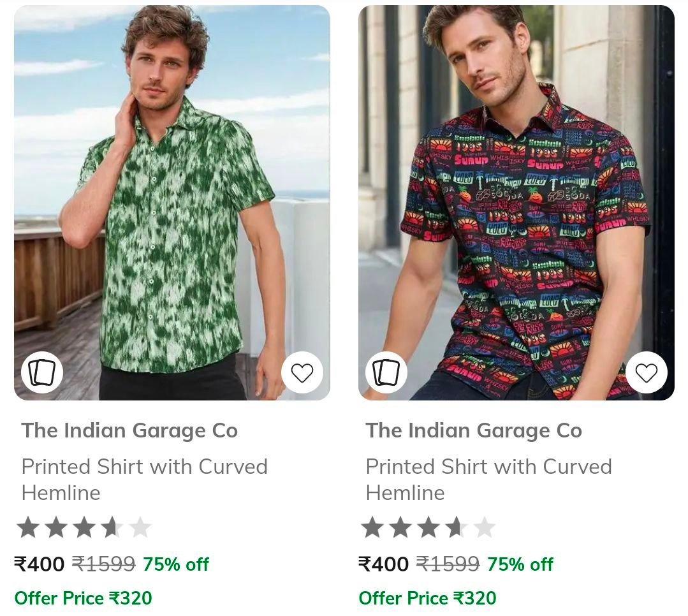Open green tie-dye shirt product image

click(172, 203)
